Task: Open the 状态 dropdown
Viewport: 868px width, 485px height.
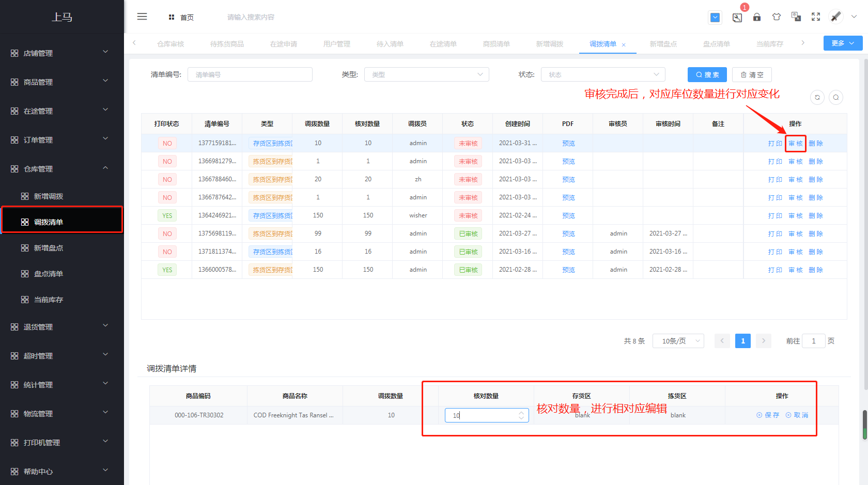Action: (603, 74)
